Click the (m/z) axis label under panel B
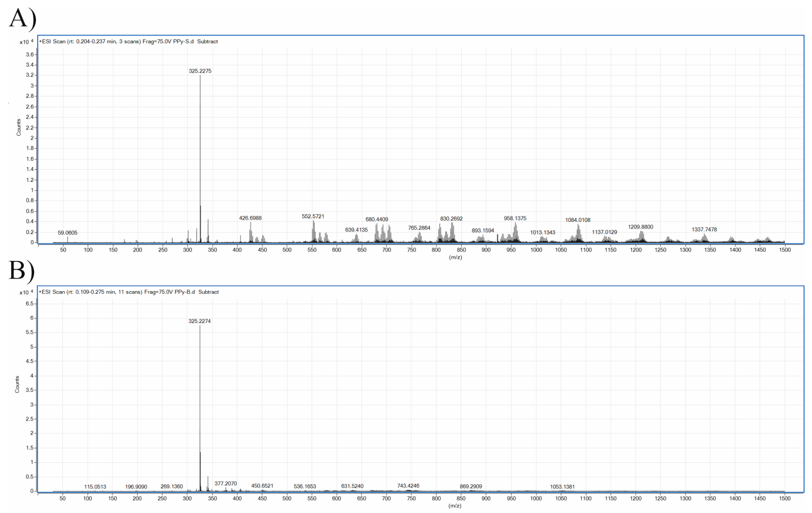The width and height of the screenshot is (812, 513). click(455, 506)
